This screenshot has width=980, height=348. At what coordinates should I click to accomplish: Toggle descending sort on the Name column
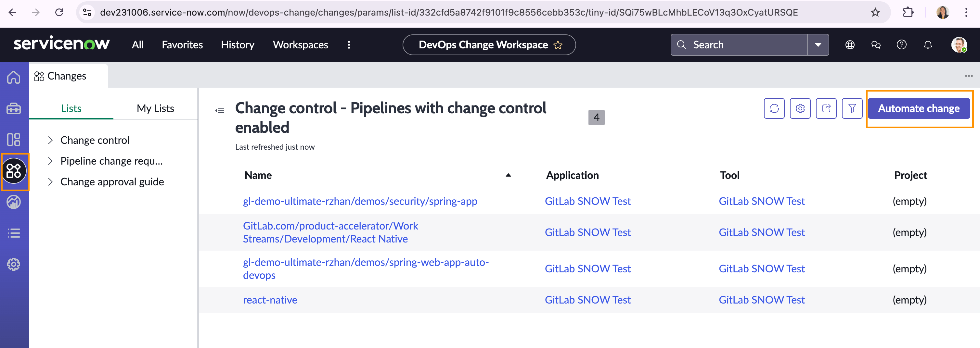click(x=508, y=176)
